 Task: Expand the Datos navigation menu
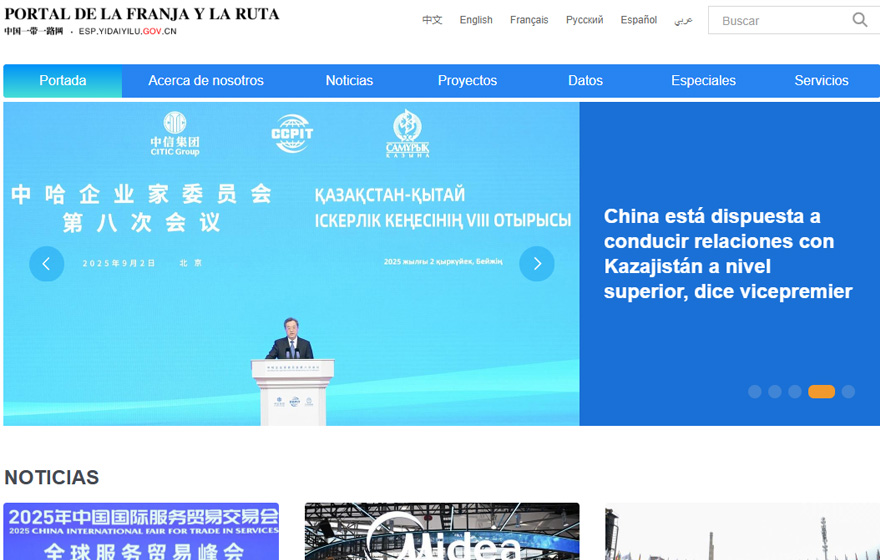point(585,81)
